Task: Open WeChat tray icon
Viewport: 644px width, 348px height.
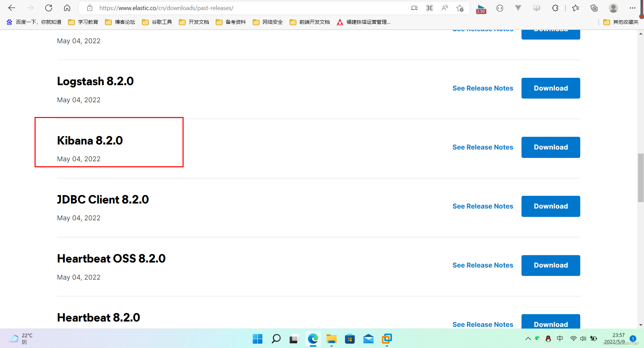Action: 538,338
